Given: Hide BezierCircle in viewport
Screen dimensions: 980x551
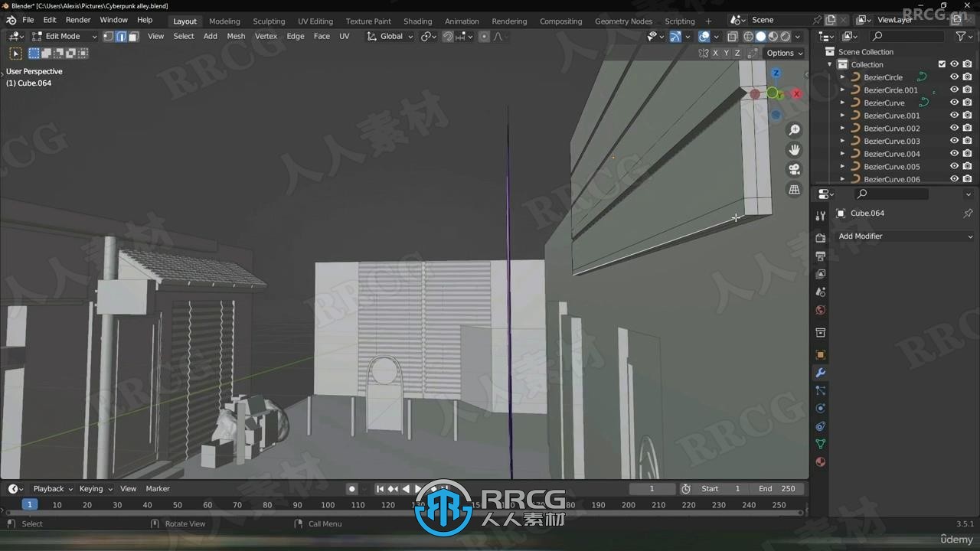Looking at the screenshot, I should pyautogui.click(x=954, y=77).
